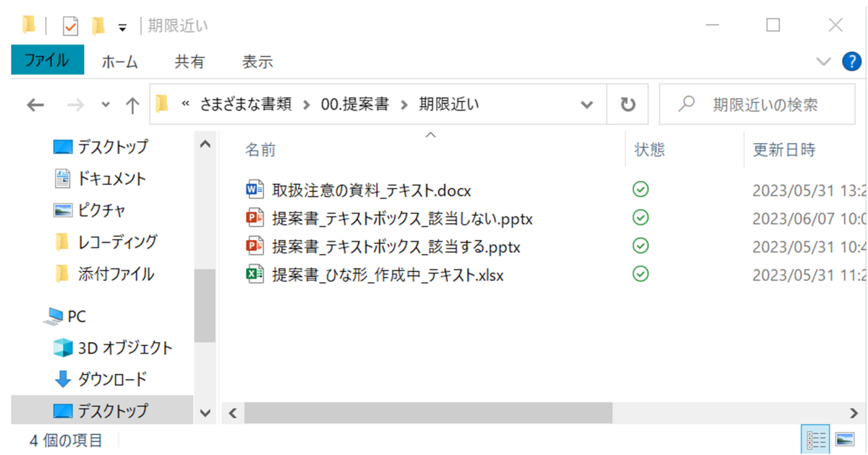Navigate to 00.提案書 in address bar
This screenshot has width=868, height=455.
click(355, 105)
